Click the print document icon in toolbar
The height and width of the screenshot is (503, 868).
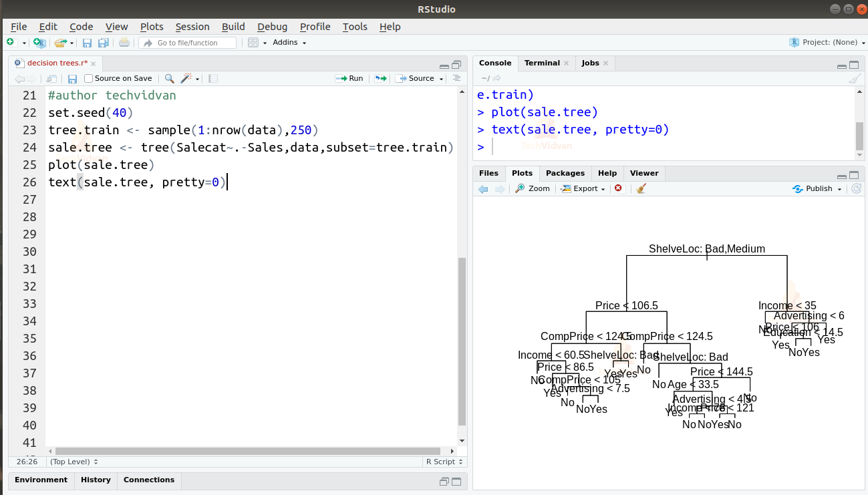(x=124, y=43)
